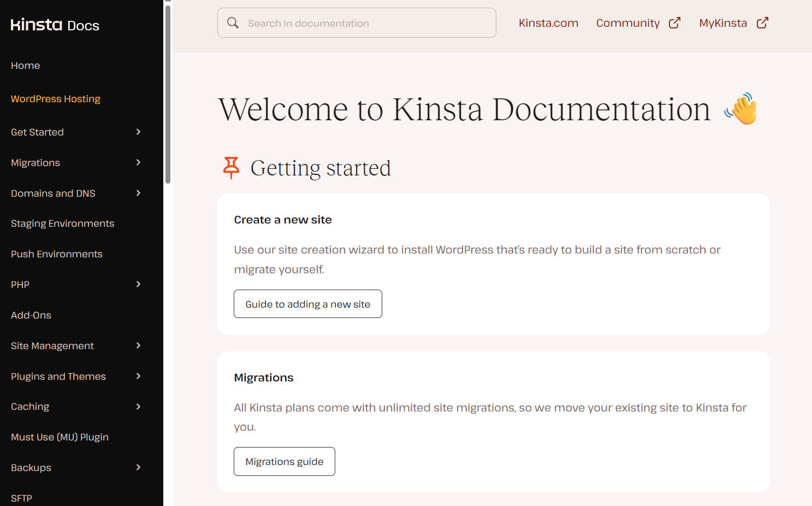This screenshot has height=506, width=812.
Task: Click the sidebar vertical scrollbar
Action: click(x=168, y=94)
